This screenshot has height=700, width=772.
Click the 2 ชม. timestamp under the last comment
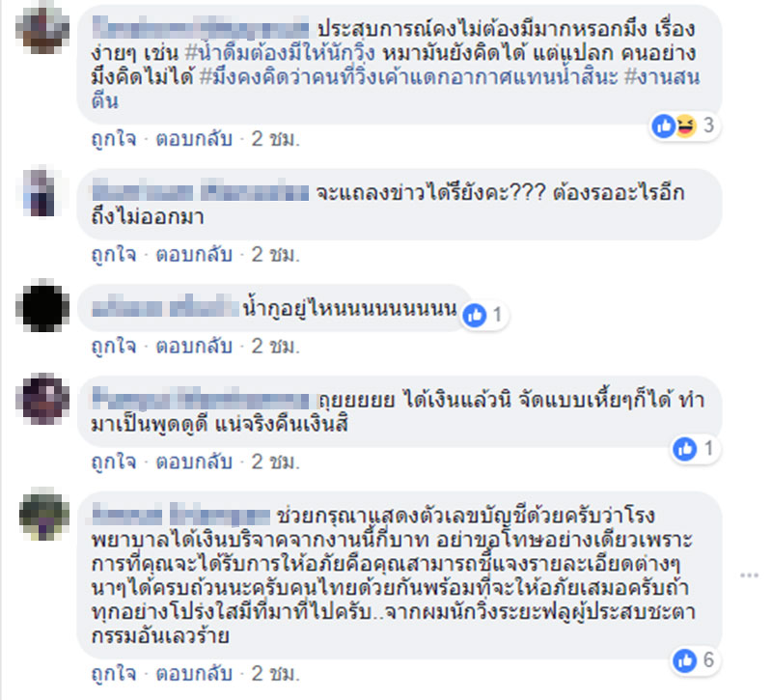(275, 673)
